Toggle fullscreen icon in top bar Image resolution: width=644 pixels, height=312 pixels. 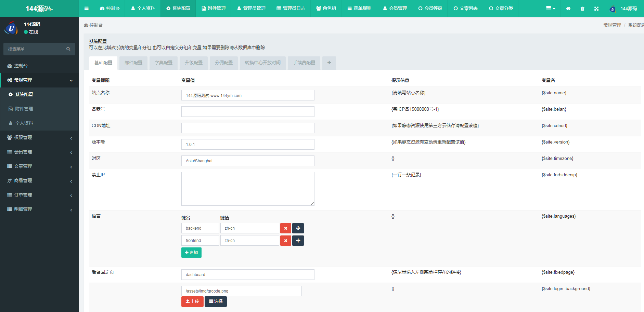click(x=596, y=9)
